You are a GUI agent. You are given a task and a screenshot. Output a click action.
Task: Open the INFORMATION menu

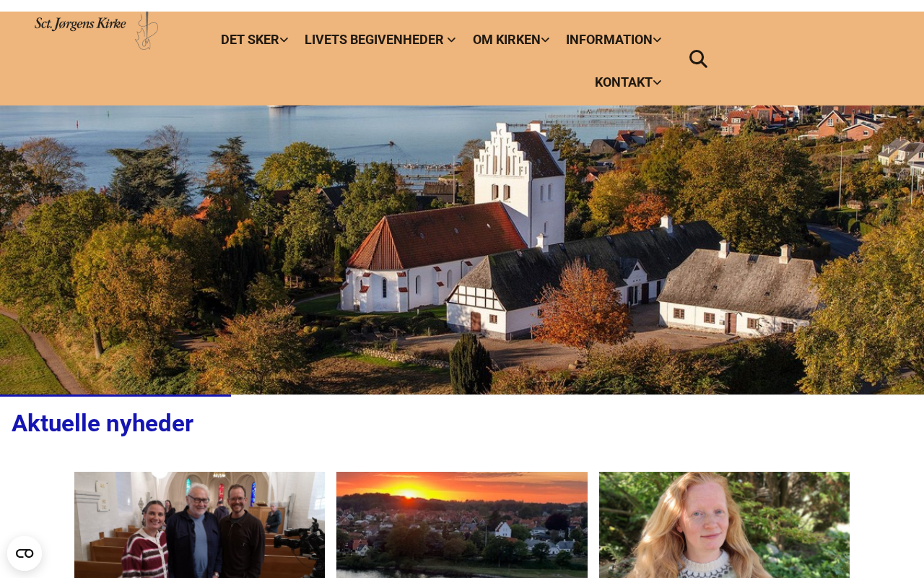click(x=609, y=40)
